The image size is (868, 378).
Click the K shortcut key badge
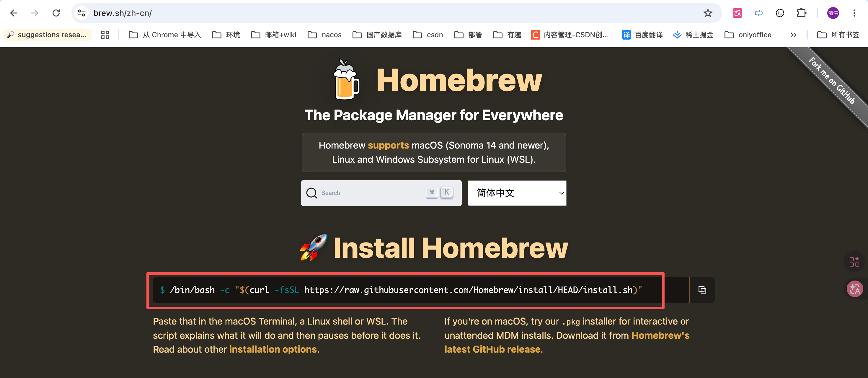click(x=447, y=192)
